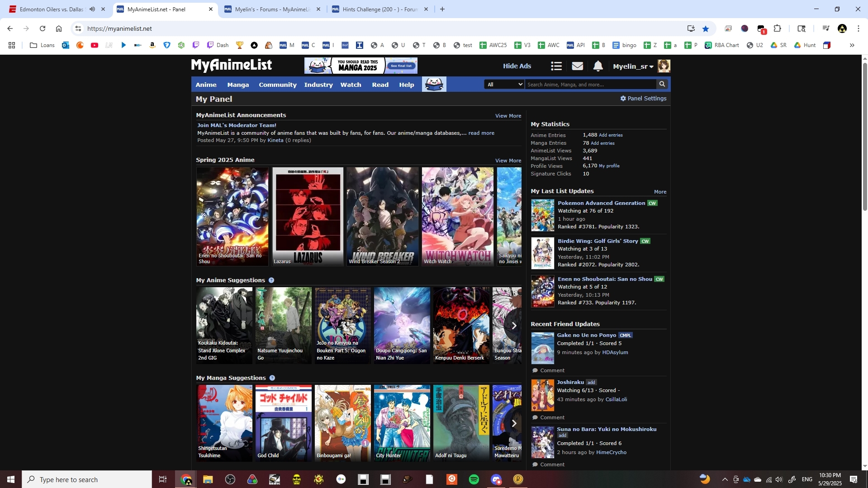Viewport: 868px width, 488px height.
Task: Open Pokemon Advanced Generation list update
Action: tap(601, 203)
